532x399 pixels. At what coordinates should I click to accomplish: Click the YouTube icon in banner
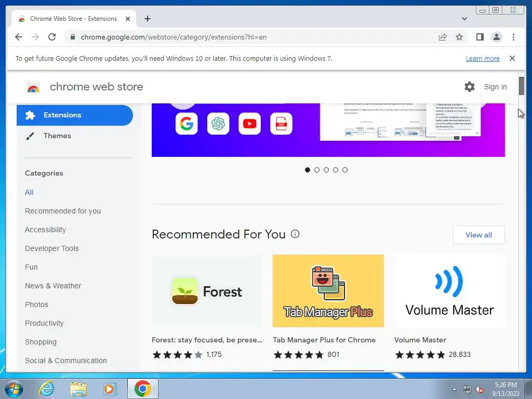pos(250,124)
